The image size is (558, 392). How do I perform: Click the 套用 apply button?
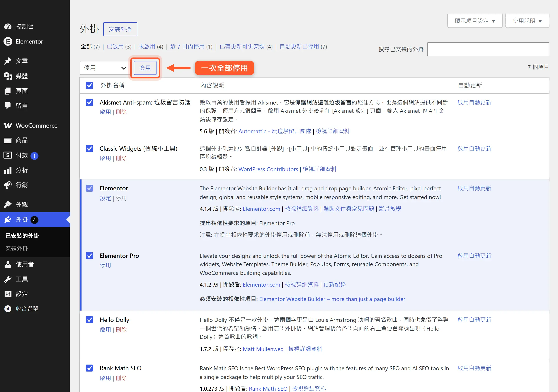pyautogui.click(x=145, y=68)
